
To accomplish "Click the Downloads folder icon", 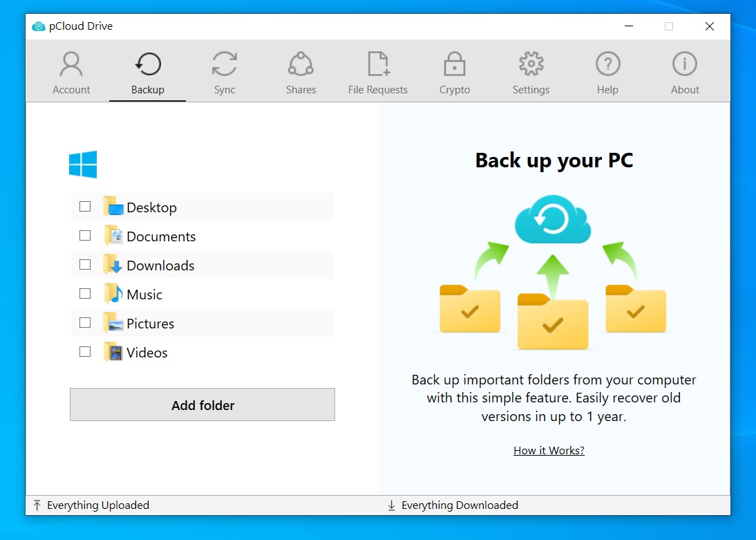I will [113, 264].
